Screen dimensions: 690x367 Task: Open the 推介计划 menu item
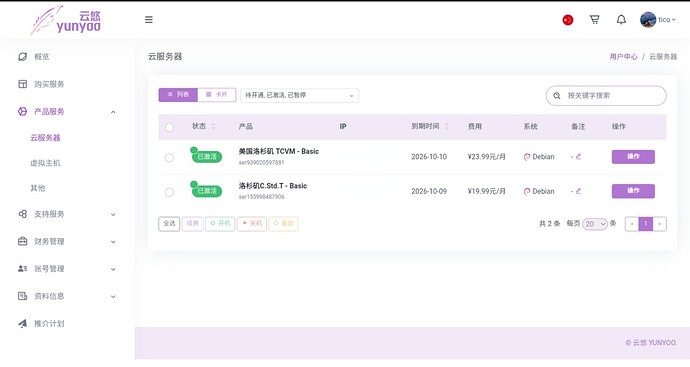[49, 323]
